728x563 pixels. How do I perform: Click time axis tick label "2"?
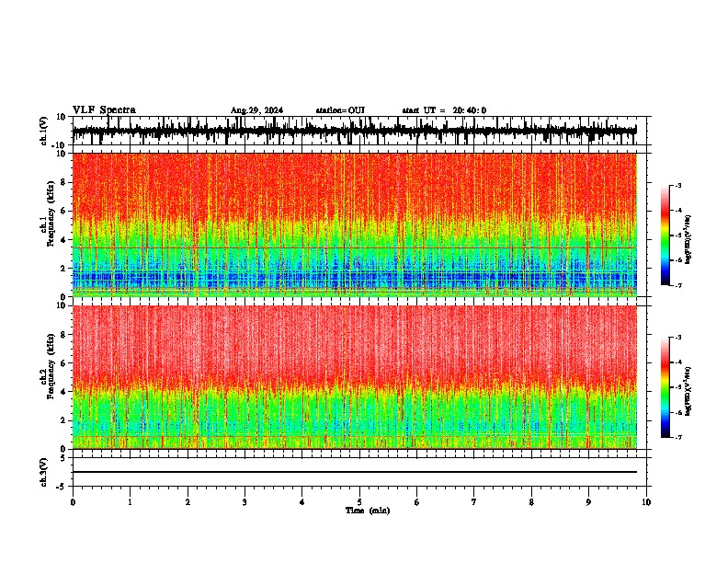click(188, 502)
